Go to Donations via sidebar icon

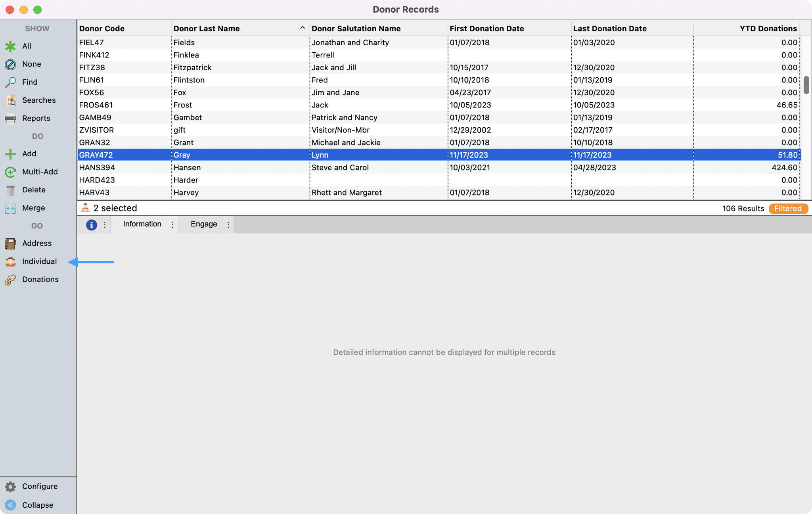(x=10, y=280)
